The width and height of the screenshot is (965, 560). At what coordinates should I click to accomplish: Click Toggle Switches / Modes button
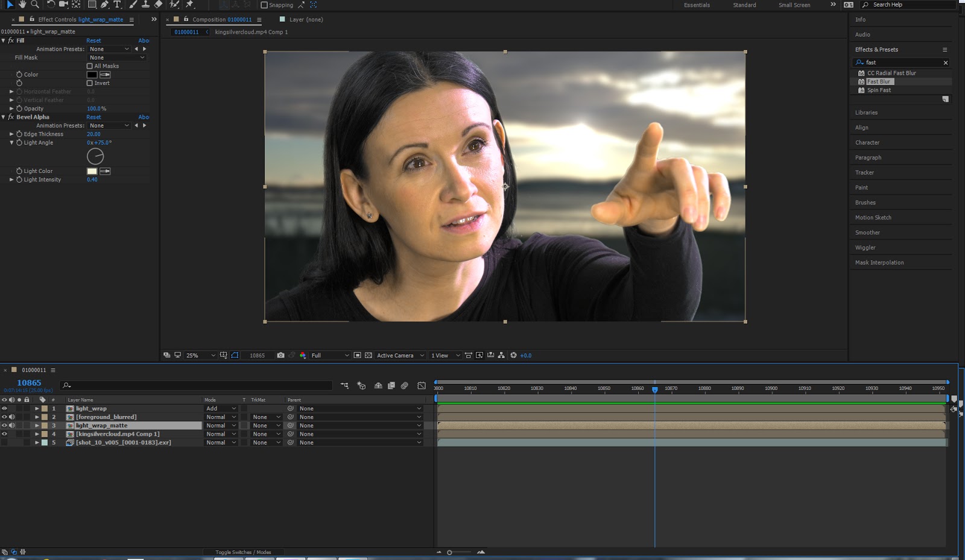[243, 552]
